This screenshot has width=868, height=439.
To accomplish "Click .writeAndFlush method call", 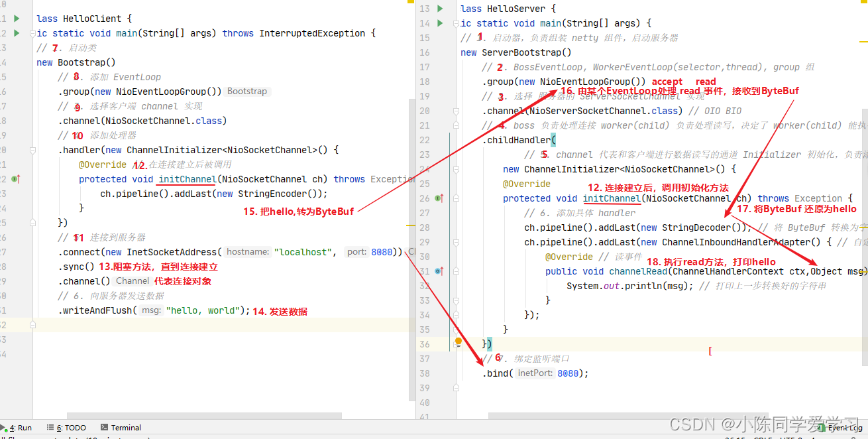I will point(97,310).
